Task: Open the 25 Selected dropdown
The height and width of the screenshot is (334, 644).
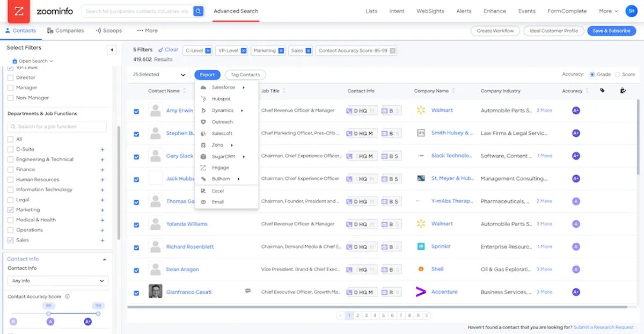Action: (159, 75)
